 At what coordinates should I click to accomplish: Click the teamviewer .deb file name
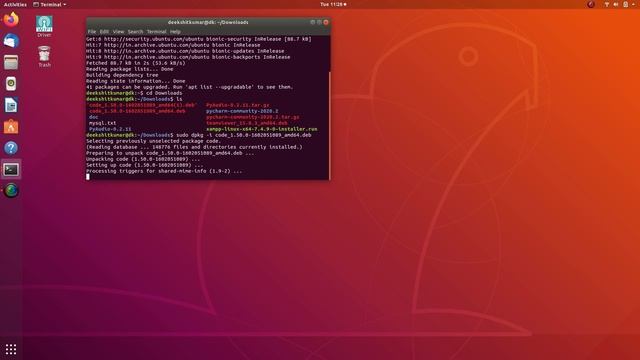point(247,123)
